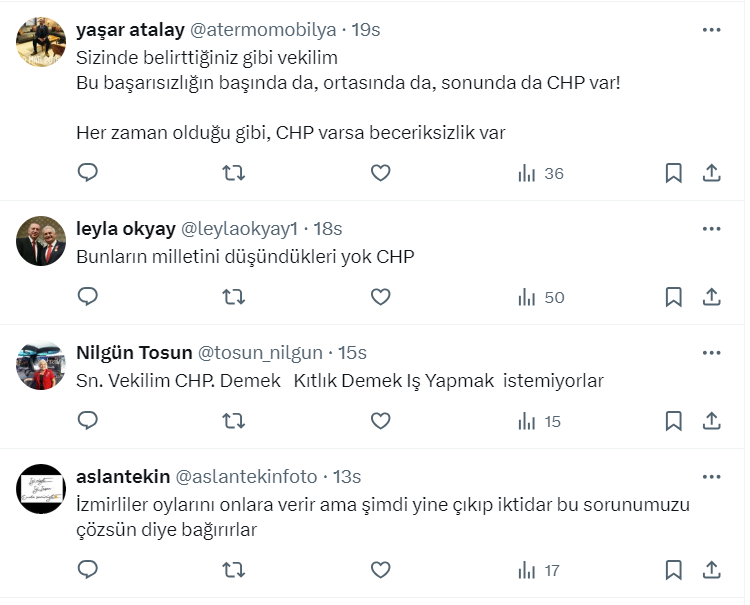Open the 18s timestamp on leyla okyay's tweet

pos(328,228)
